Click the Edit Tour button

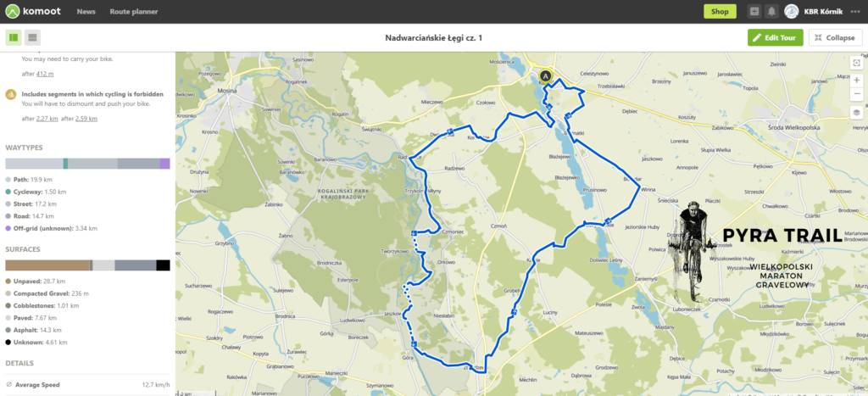coord(775,37)
